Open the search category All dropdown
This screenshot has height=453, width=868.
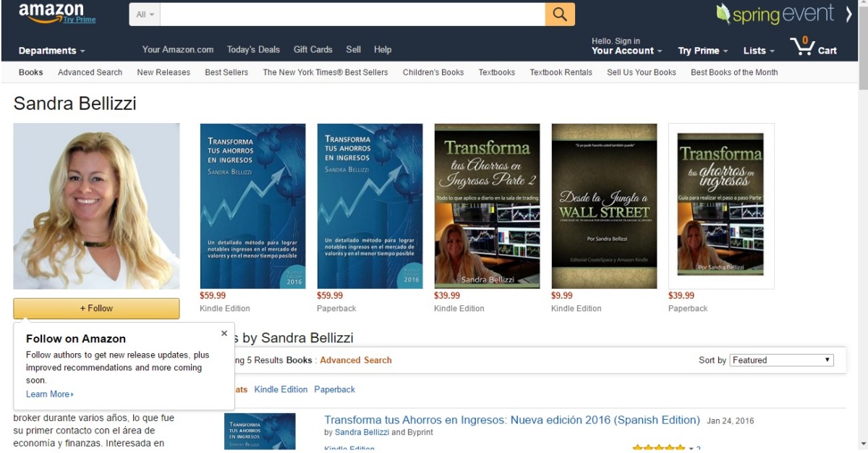[145, 14]
